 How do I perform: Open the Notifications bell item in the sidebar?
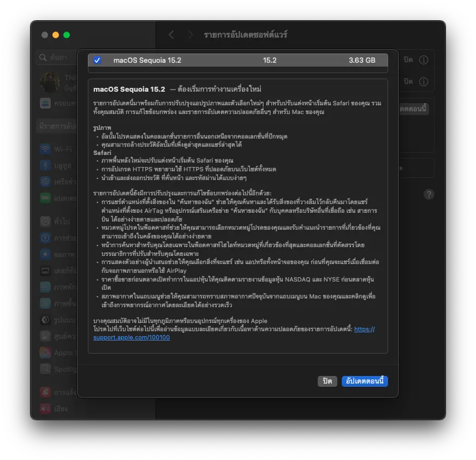click(46, 392)
